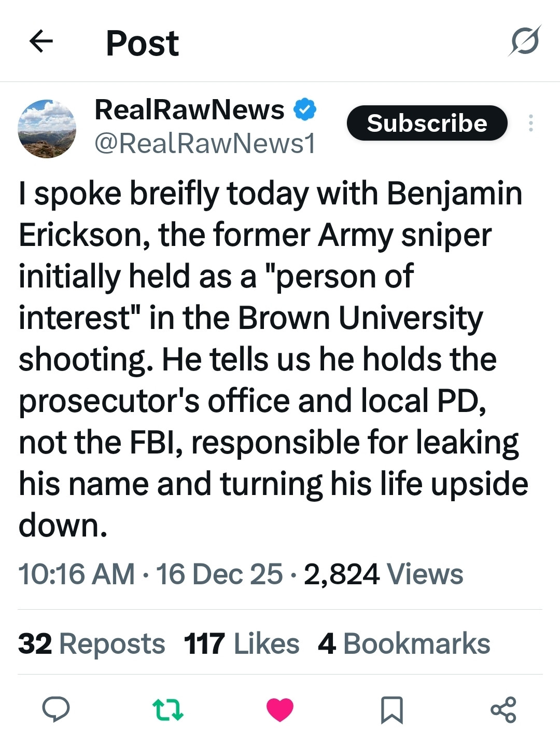Open RealRawNews profile picture

point(47,129)
